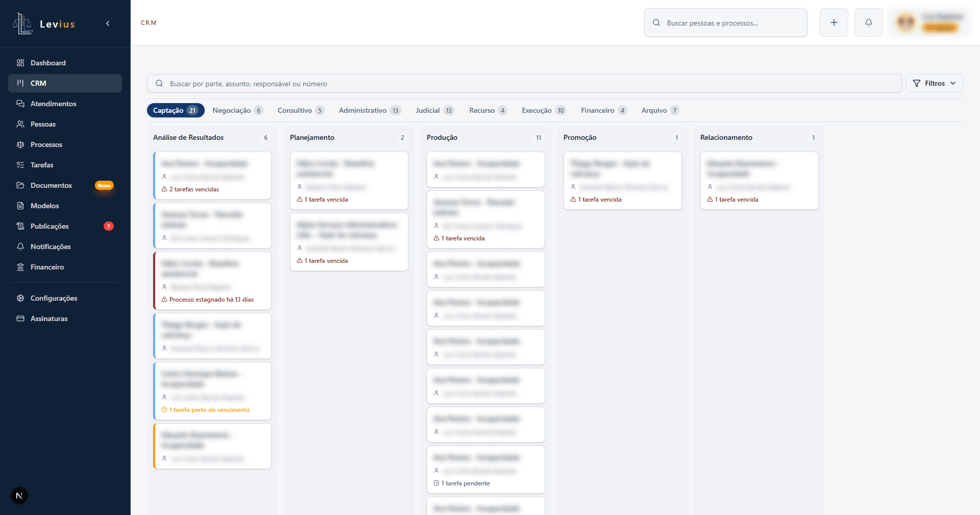Click the Relacionamento column header

pos(726,137)
